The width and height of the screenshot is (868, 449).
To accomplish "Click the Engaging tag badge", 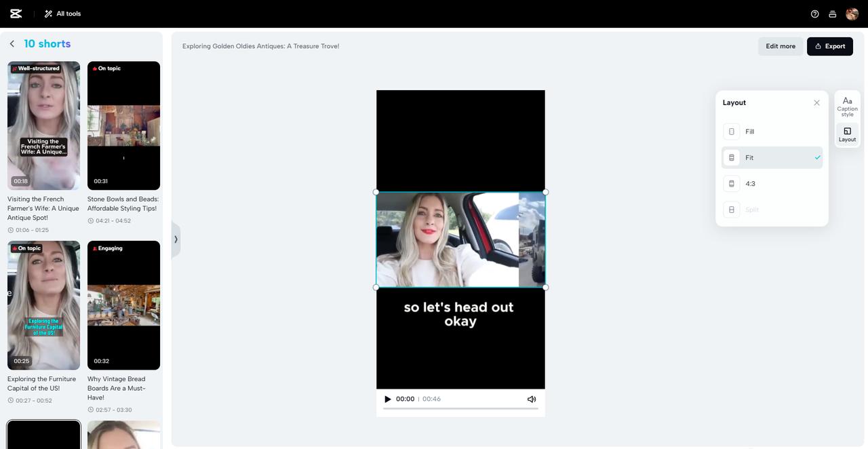I will [x=107, y=248].
